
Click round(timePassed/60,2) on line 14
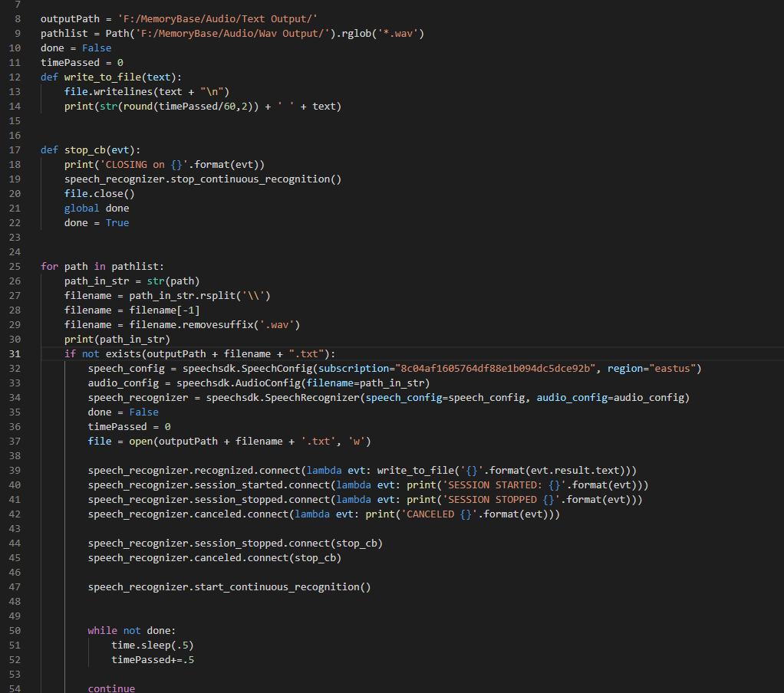(188, 107)
